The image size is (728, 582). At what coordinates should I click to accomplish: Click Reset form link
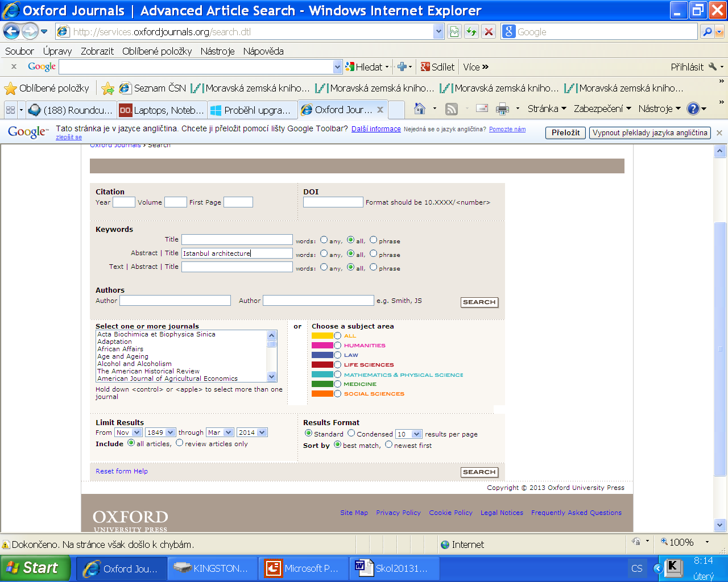[x=113, y=471]
